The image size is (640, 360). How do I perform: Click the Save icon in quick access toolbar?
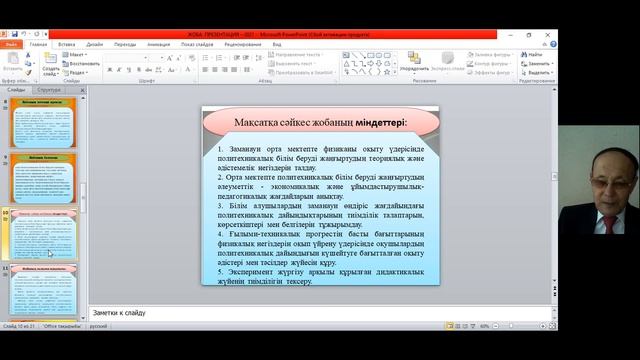15,34
